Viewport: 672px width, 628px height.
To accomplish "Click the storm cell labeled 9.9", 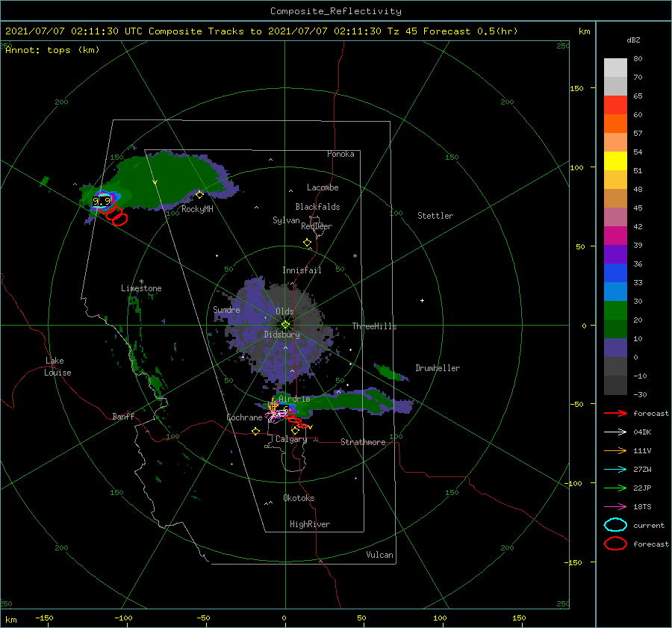I will [102, 201].
